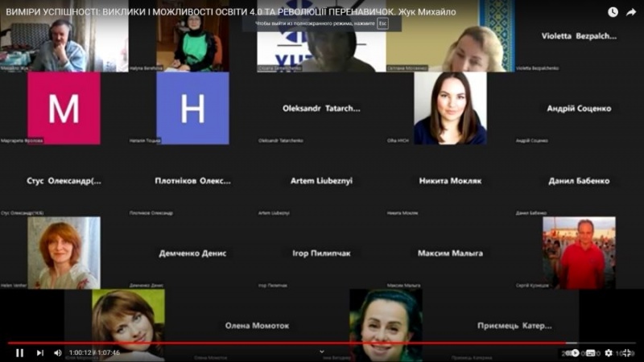Select the Artem Liubeznyi participant tile
The width and height of the screenshot is (644, 362).
pos(321,181)
